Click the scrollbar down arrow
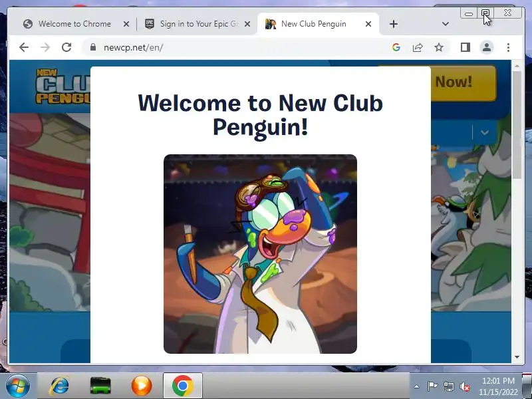The image size is (532, 399). click(x=517, y=357)
